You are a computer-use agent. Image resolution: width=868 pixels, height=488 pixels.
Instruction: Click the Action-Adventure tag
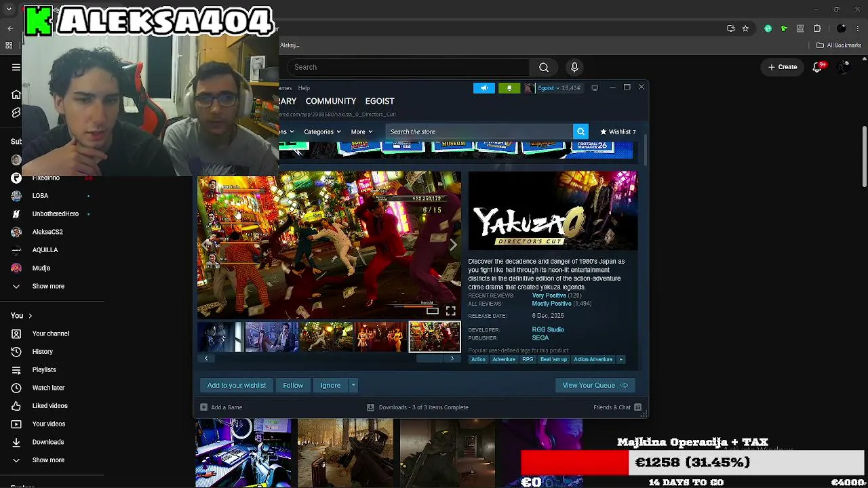click(x=593, y=360)
